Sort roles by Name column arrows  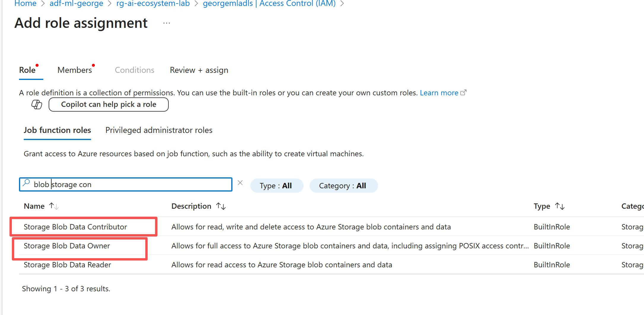(54, 206)
